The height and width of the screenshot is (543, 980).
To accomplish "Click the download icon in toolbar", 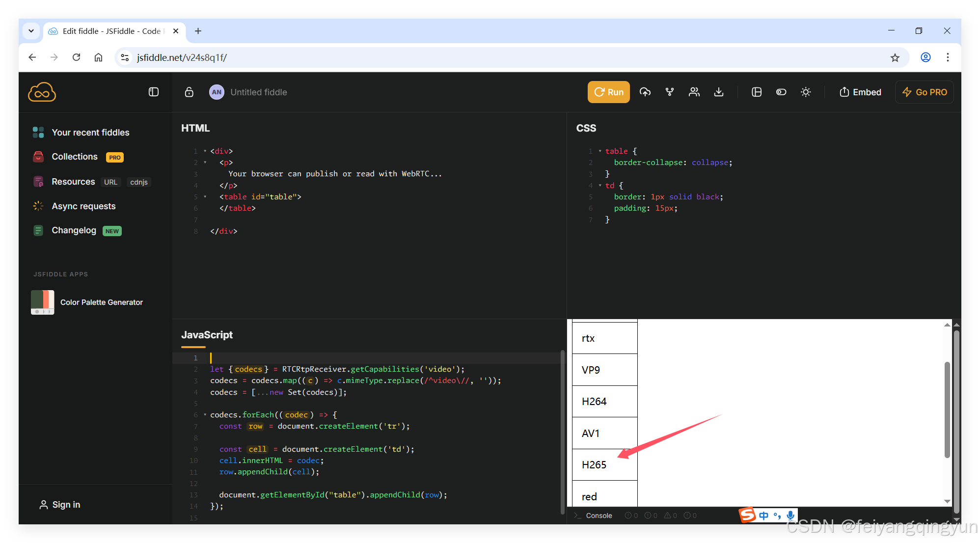I will point(719,92).
